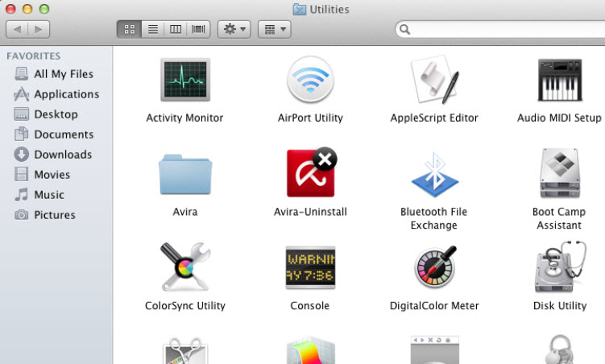Select Boot Camp Assistant icon
605x364 pixels.
[x=560, y=173]
